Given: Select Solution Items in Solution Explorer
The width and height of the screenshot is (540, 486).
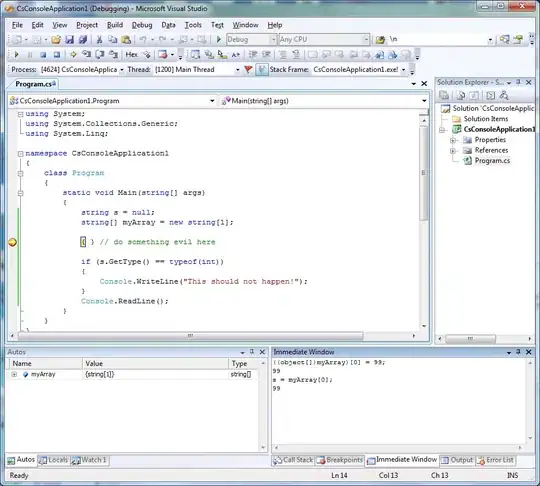Looking at the screenshot, I should coord(486,119).
